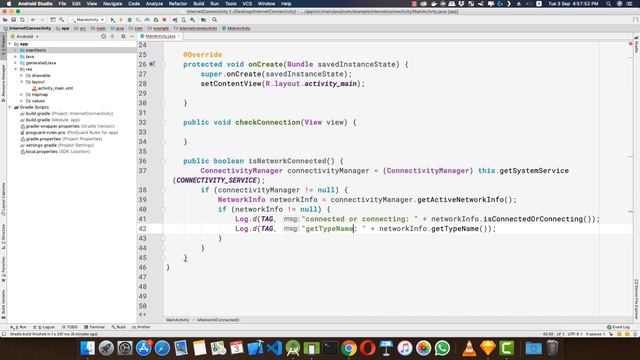
Task: Open the Build menu
Action: click(x=199, y=4)
